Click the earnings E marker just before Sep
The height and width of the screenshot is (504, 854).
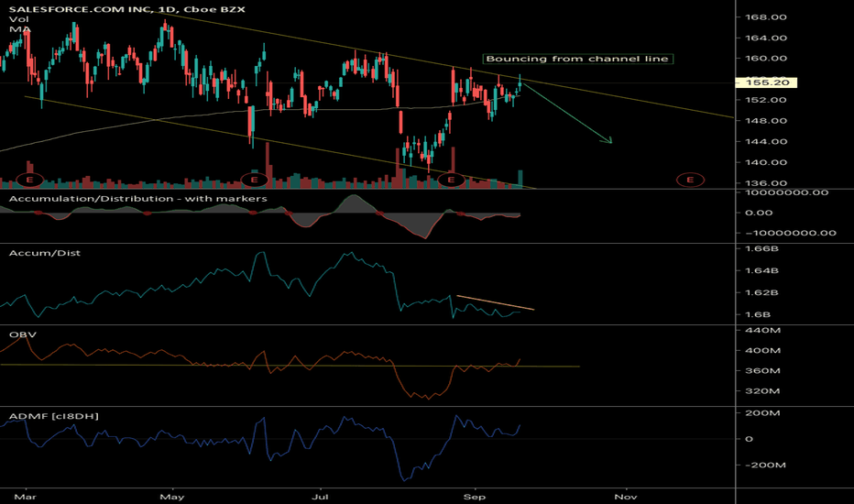(x=451, y=180)
